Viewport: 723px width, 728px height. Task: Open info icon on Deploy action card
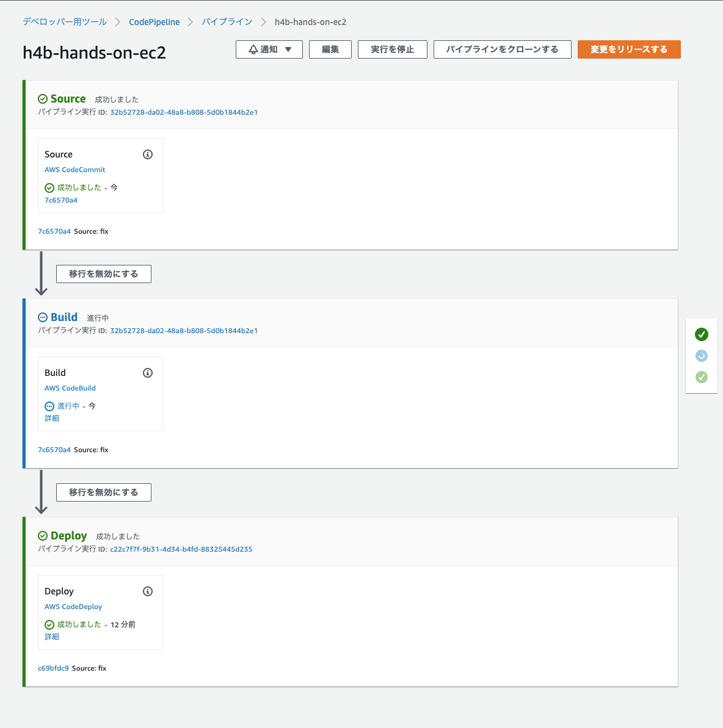pyautogui.click(x=148, y=591)
